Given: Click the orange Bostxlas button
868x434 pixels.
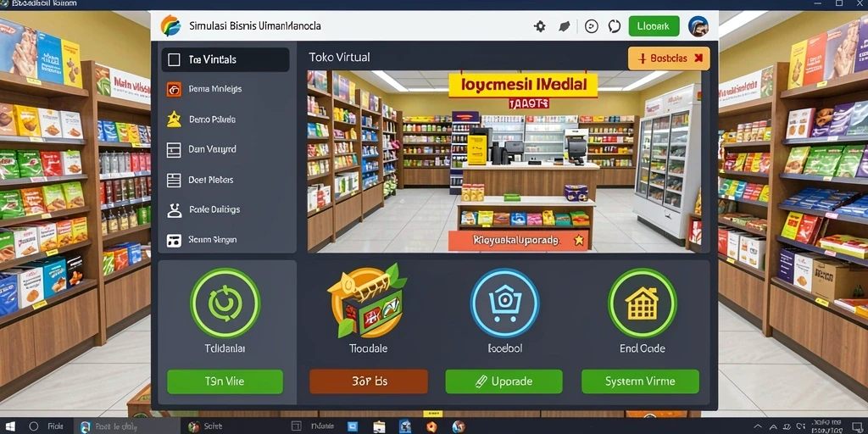Looking at the screenshot, I should (669, 58).
